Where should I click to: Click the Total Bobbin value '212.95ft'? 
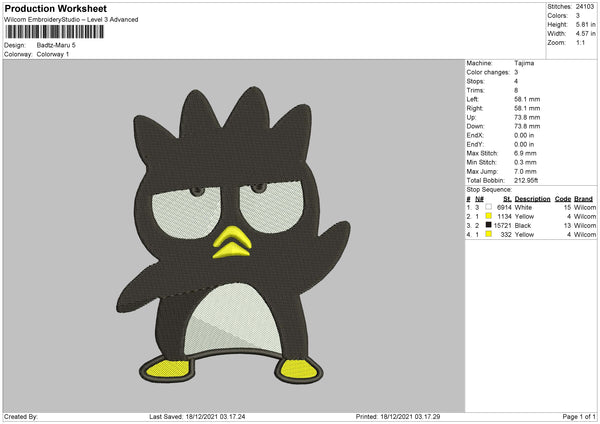coord(526,181)
